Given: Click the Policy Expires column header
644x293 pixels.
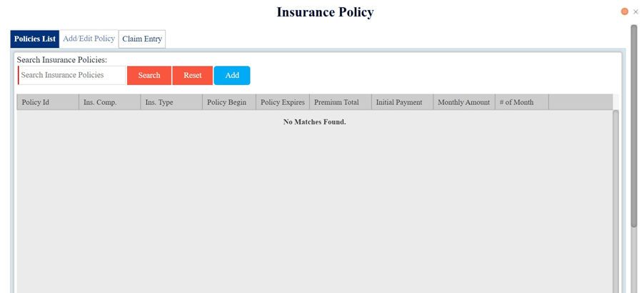Looking at the screenshot, I should pos(282,102).
